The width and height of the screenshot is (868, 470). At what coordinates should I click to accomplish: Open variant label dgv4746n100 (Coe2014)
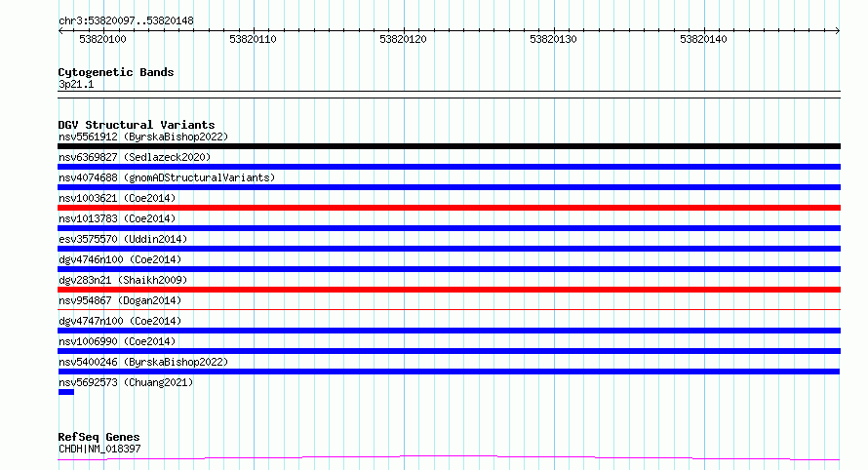pyautogui.click(x=120, y=259)
